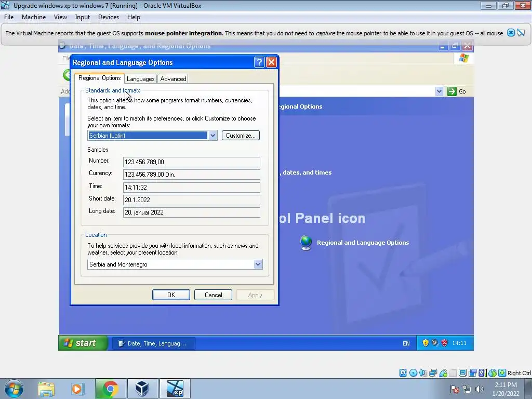
Task: Open the VirtualBox File menu
Action: point(9,17)
